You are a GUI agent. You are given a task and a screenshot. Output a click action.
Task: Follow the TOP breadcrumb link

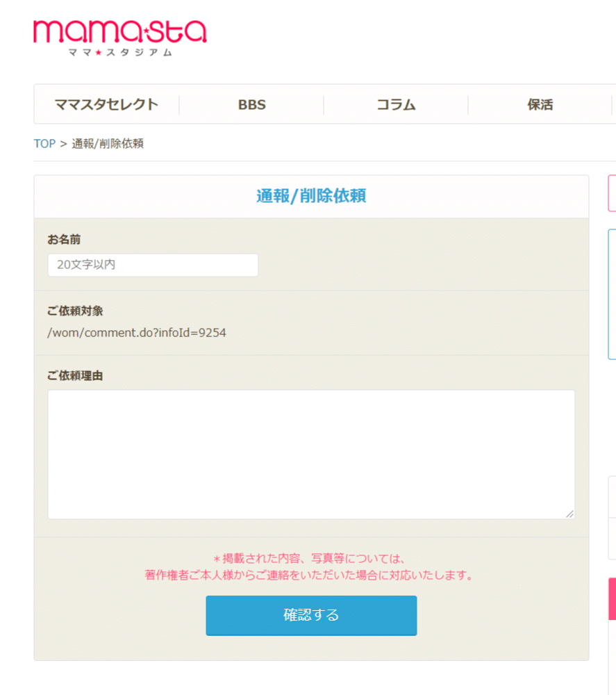[44, 144]
